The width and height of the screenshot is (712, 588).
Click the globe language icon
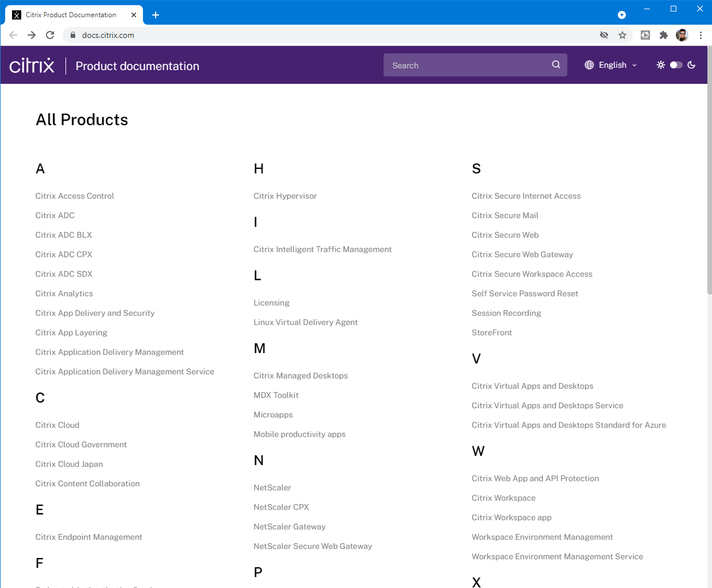point(589,65)
